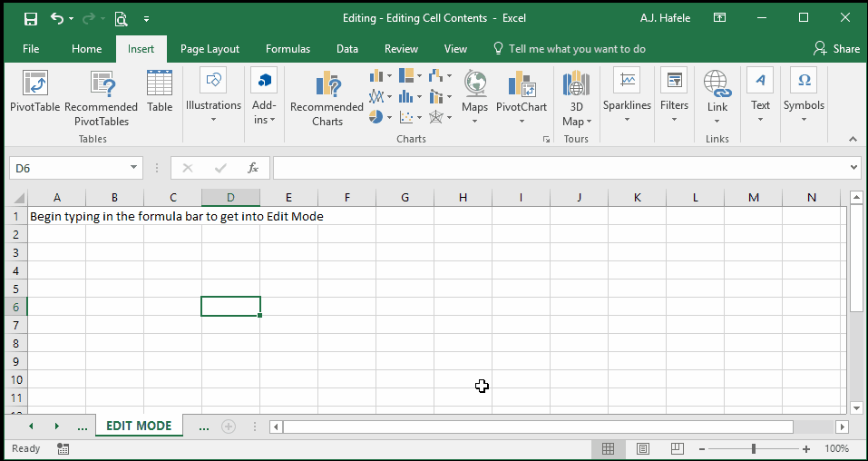Insert a PivotChart

(522, 97)
